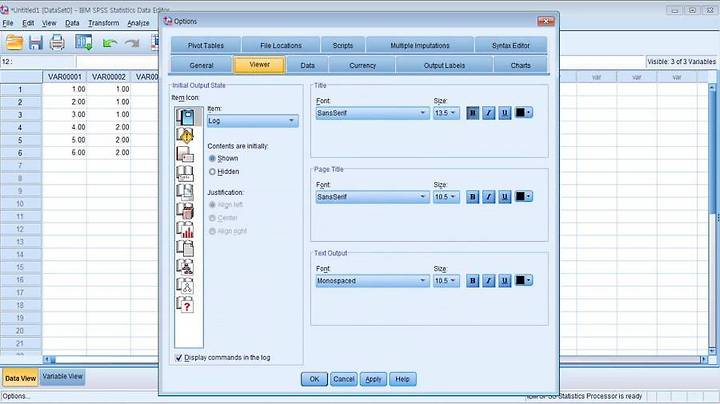This screenshot has width=720, height=404.
Task: Click the green Undo arrow icon
Action: [110, 43]
